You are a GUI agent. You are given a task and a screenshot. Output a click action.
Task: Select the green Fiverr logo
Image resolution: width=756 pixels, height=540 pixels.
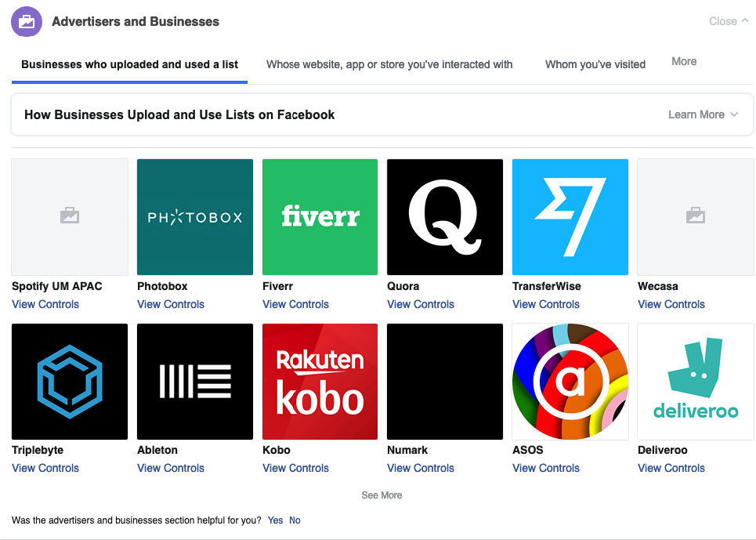click(x=320, y=217)
